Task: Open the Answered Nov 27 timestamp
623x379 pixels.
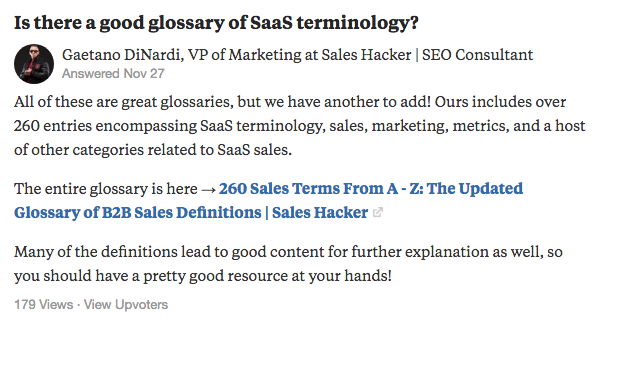Action: tap(113, 73)
